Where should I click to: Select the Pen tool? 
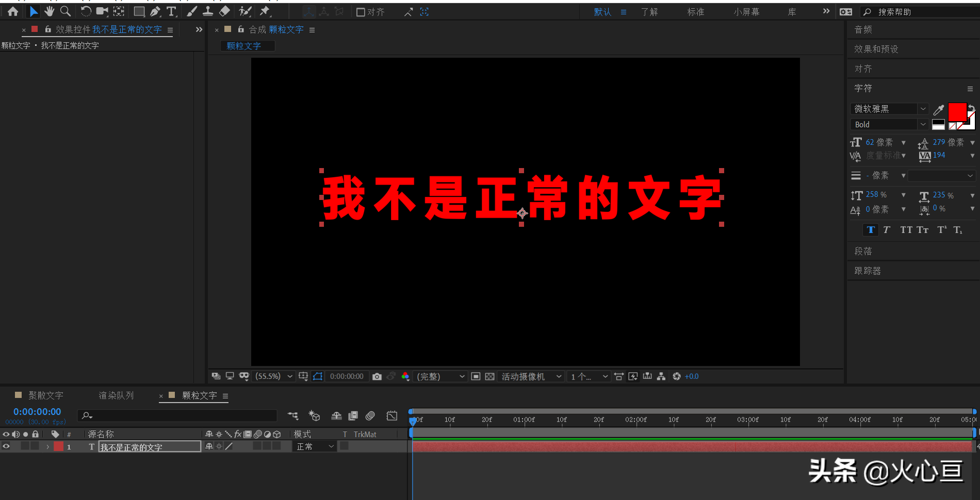point(155,11)
